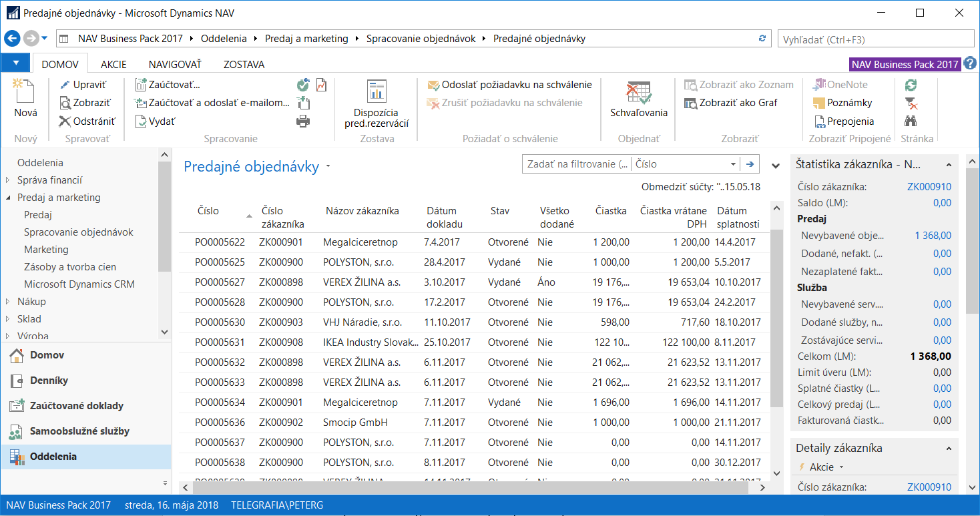Click Odoslať požiadavku na schválenie
Screen dimensions: 980x516
click(x=509, y=85)
